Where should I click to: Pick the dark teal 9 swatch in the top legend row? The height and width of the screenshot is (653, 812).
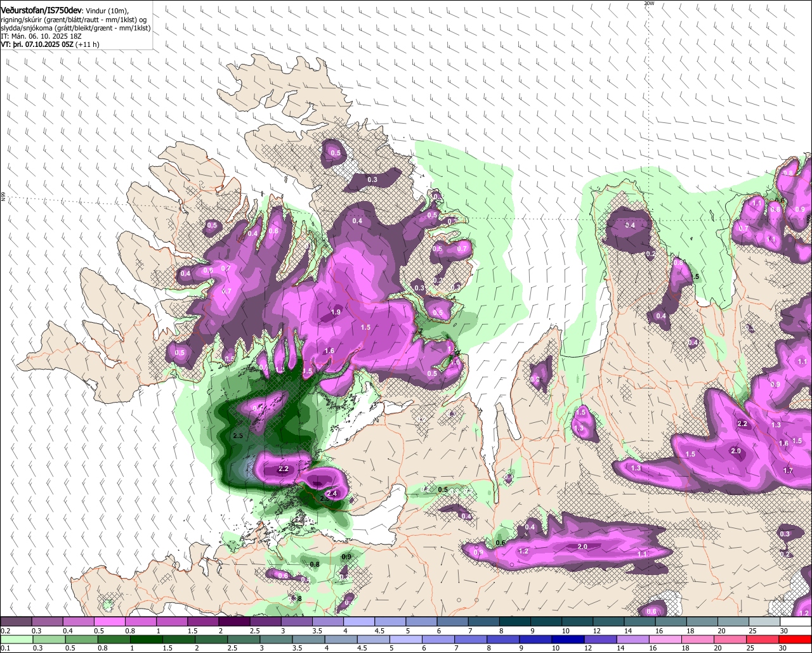tap(546, 622)
